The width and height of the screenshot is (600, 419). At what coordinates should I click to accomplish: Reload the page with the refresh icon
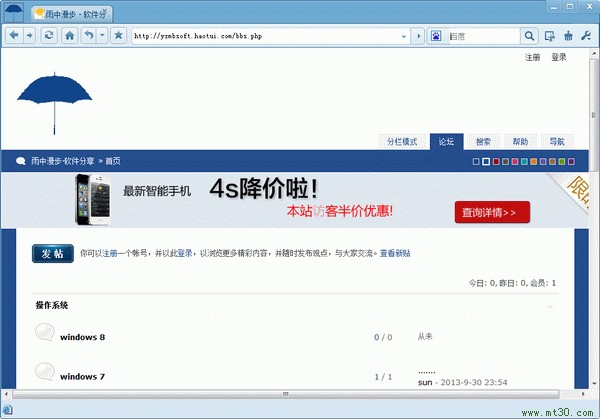pos(49,36)
